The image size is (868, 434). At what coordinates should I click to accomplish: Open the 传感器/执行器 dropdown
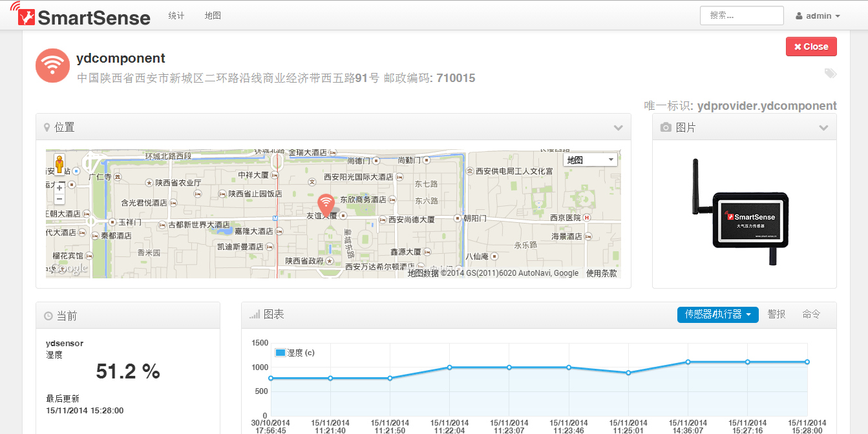(717, 315)
